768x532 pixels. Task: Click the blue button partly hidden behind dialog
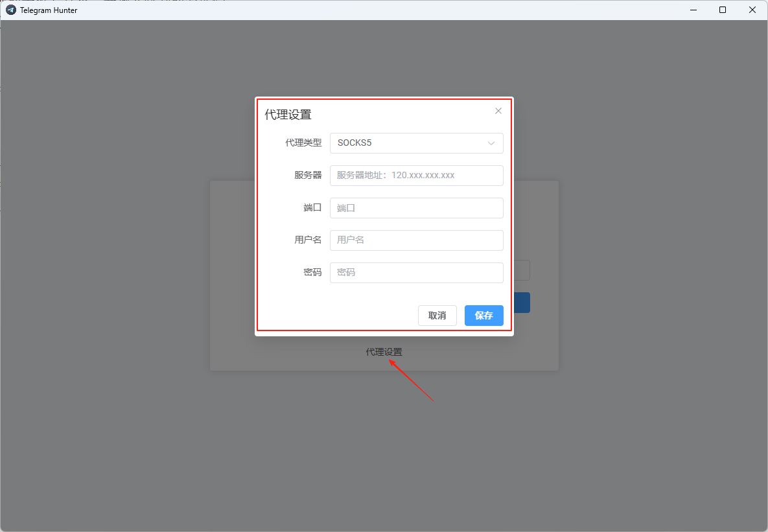point(522,303)
